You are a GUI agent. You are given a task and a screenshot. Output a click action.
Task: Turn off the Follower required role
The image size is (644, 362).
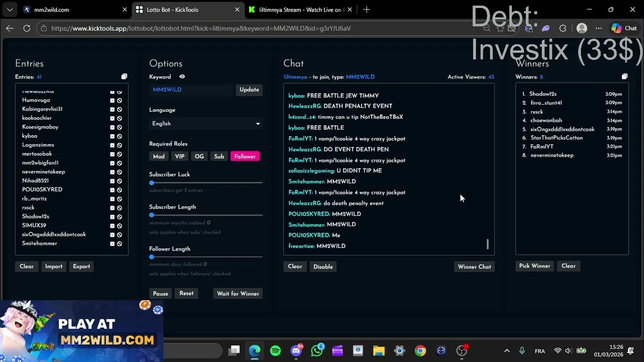click(x=245, y=156)
